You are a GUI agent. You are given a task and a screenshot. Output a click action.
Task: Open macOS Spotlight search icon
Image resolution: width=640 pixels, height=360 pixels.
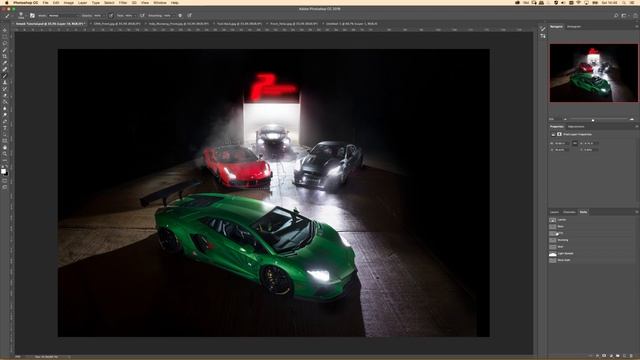624,2
